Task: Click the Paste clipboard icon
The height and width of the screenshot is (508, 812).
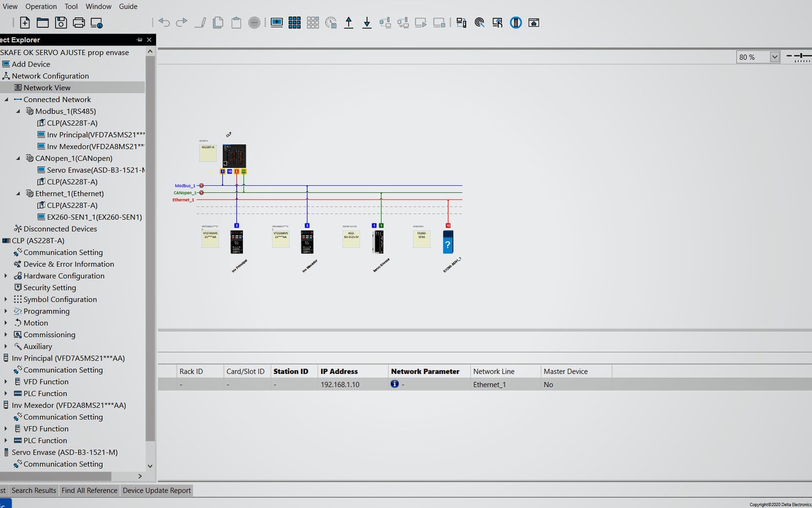Action: (x=236, y=23)
